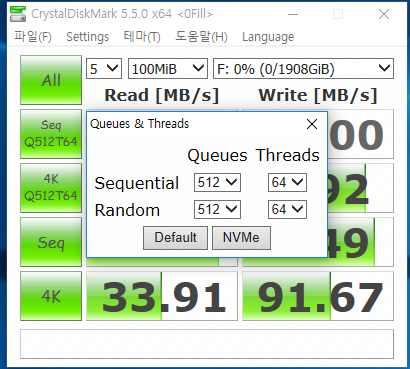Image resolution: width=410 pixels, height=369 pixels.
Task: Click the empty comment field at bottom
Action: (x=207, y=344)
